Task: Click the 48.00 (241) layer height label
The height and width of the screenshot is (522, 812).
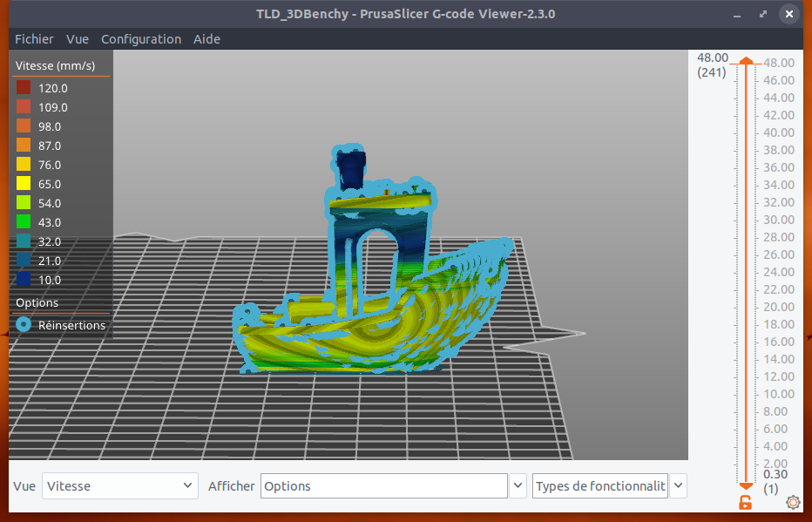Action: pos(712,64)
